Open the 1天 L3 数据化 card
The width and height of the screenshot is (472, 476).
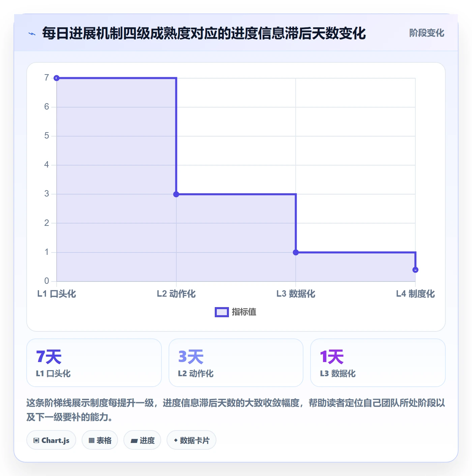378,363
